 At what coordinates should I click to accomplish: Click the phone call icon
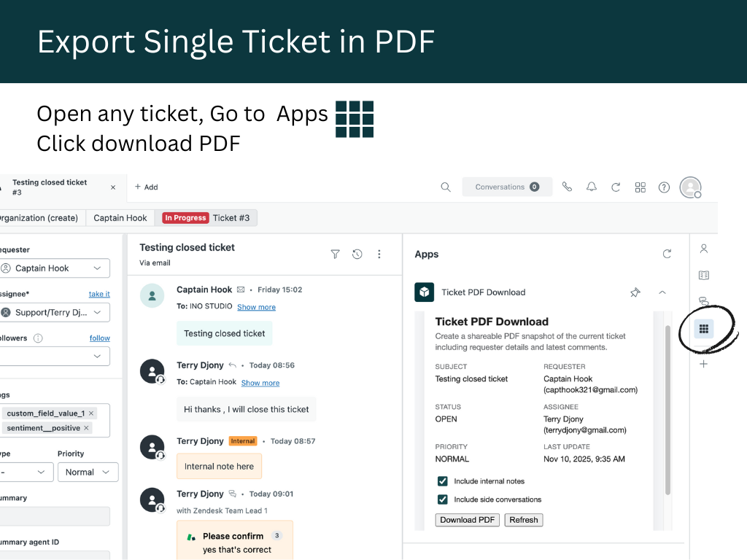point(568,187)
